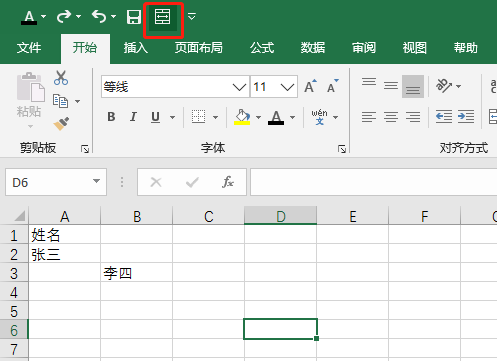
Task: Switch to the 插入 ribbon tab
Action: [136, 48]
